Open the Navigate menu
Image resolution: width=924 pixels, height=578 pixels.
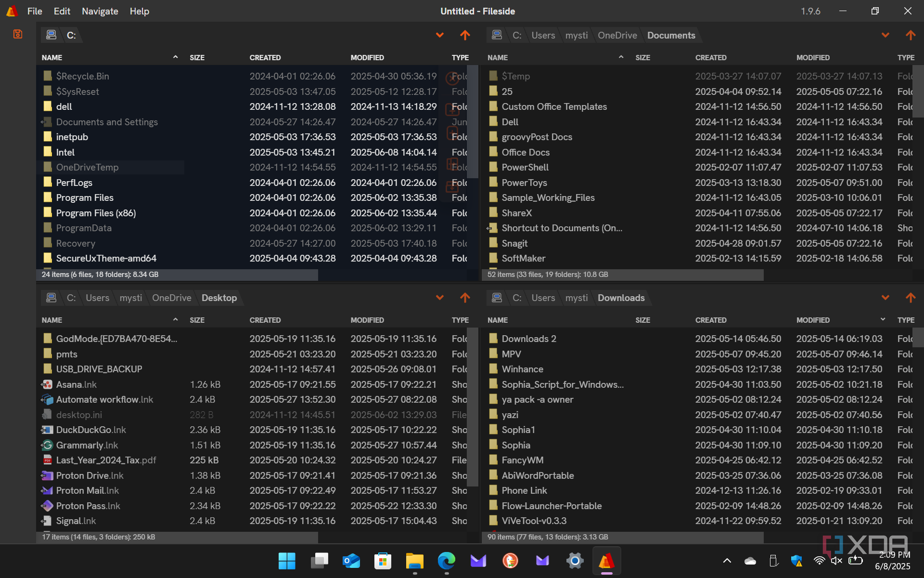(x=100, y=11)
